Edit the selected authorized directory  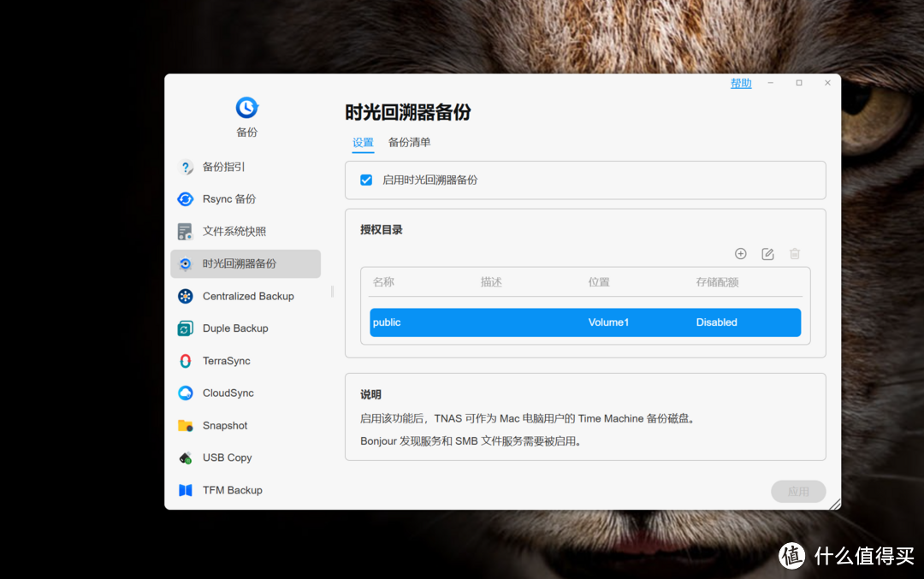click(767, 253)
